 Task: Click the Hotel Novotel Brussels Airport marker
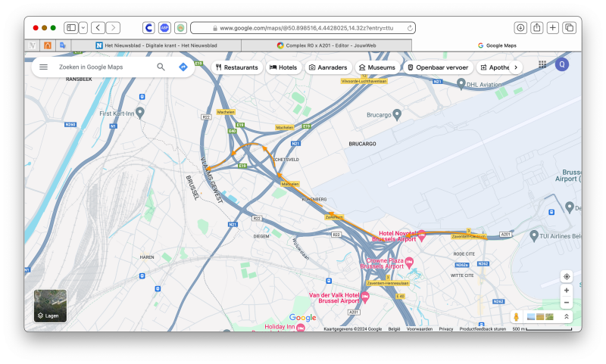coord(422,235)
